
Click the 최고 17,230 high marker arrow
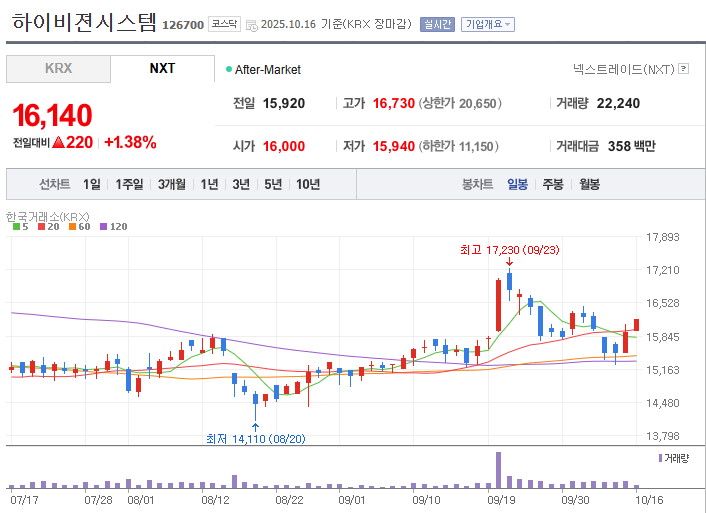point(508,261)
